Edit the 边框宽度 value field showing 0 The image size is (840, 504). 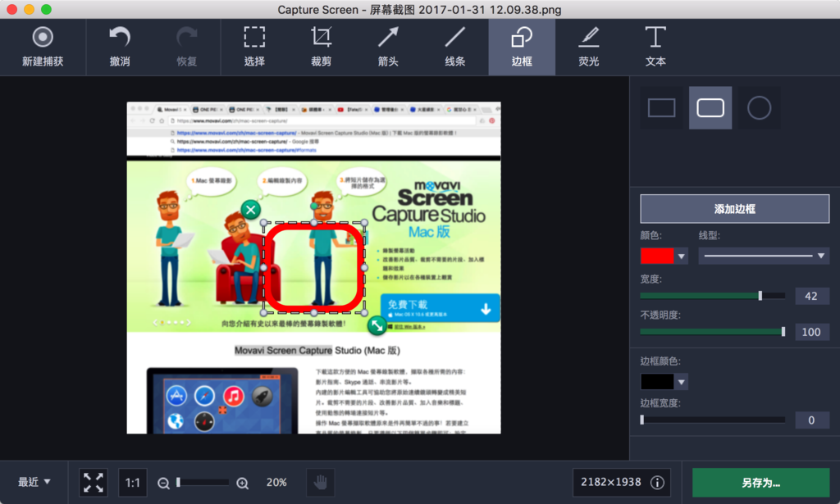811,420
